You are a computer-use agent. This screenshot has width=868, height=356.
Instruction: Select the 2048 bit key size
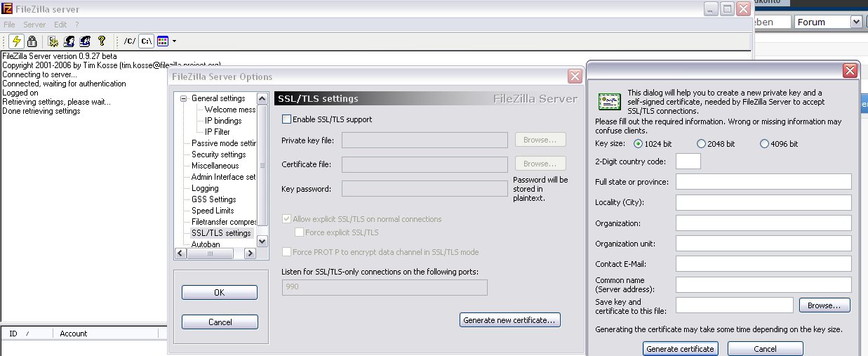[x=701, y=144]
